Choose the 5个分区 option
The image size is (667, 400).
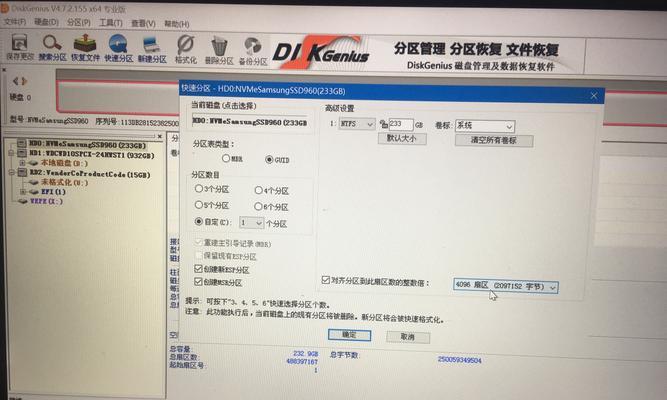[199, 205]
